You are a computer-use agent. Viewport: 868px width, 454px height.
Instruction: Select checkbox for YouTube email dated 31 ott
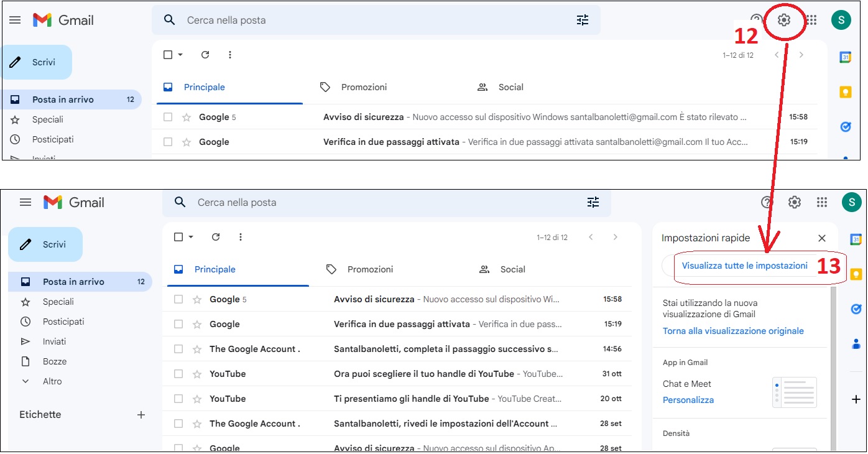pos(178,374)
